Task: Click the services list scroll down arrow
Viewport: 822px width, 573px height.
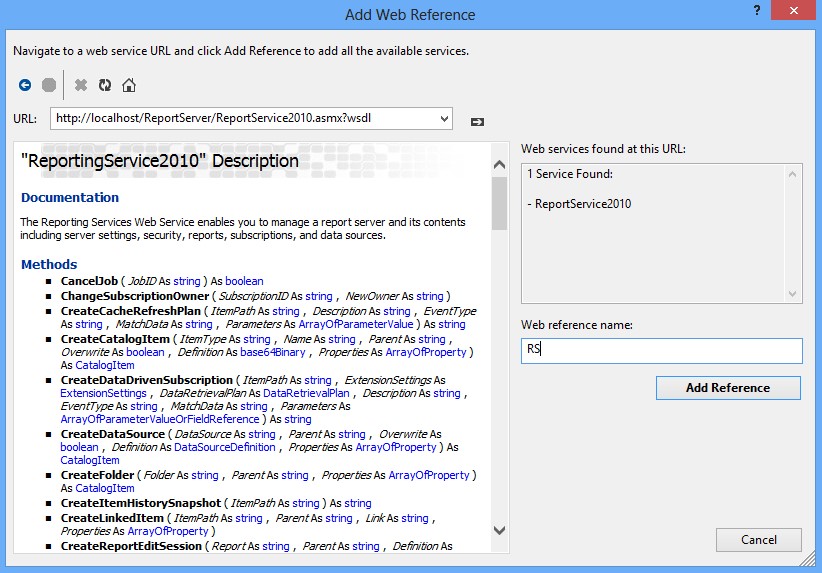Action: click(792, 294)
